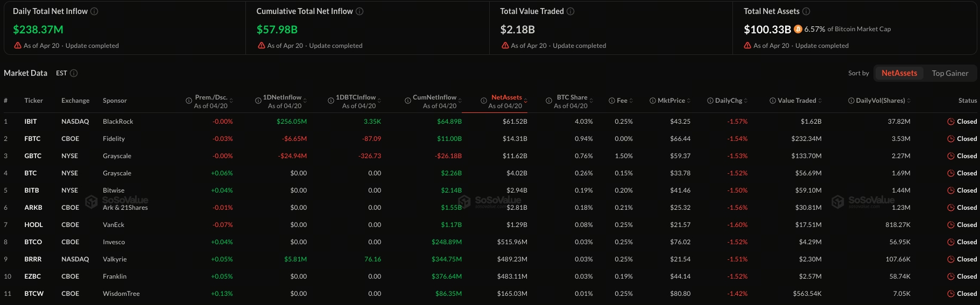980x305 pixels.
Task: Open the FBTC ticker link
Action: tap(32, 139)
